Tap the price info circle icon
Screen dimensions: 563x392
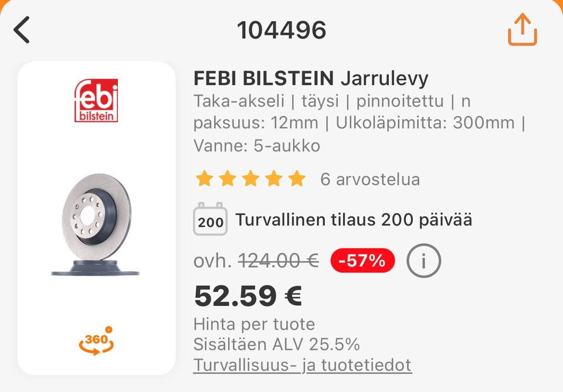423,261
